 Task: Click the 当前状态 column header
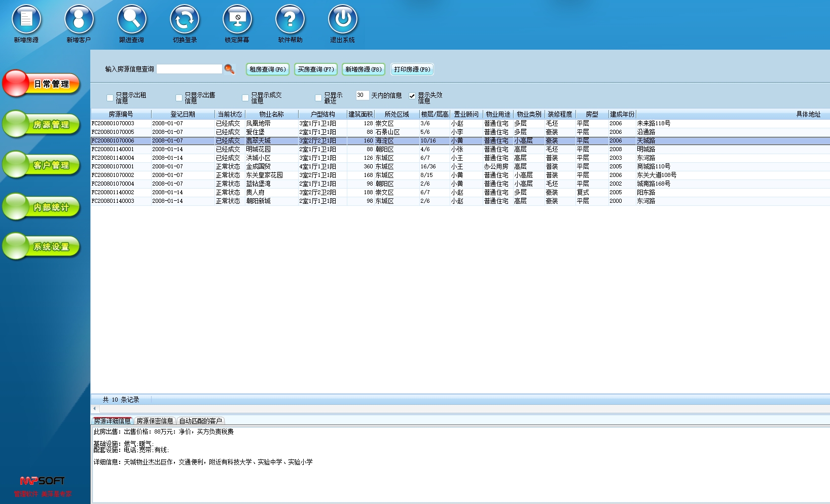click(230, 114)
